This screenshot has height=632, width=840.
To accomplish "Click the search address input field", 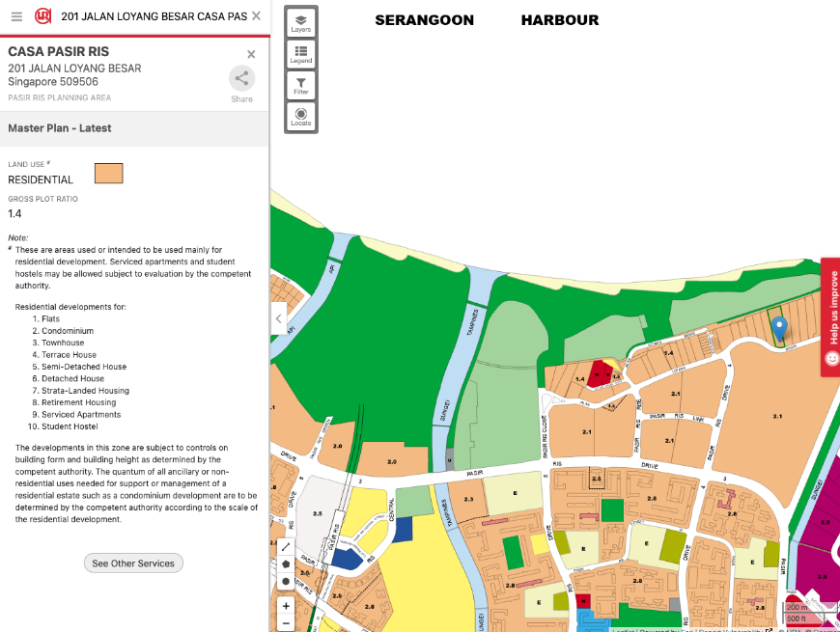I will coord(153,16).
